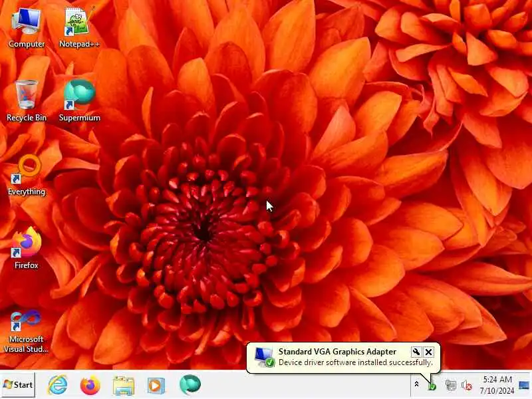Close the Standard VGA Graphics Adapter balloon
The image size is (532, 399).
tap(429, 352)
